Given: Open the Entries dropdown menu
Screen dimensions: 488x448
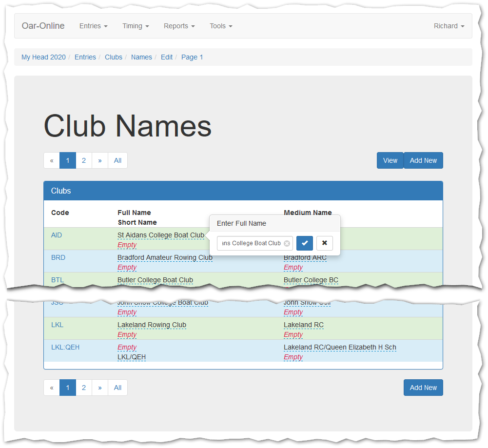Looking at the screenshot, I should coord(93,26).
